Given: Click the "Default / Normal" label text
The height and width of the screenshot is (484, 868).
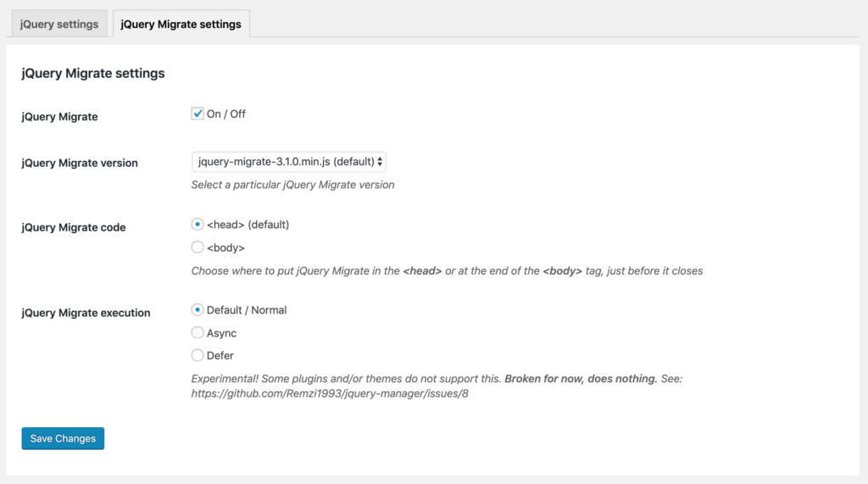Looking at the screenshot, I should (x=247, y=310).
